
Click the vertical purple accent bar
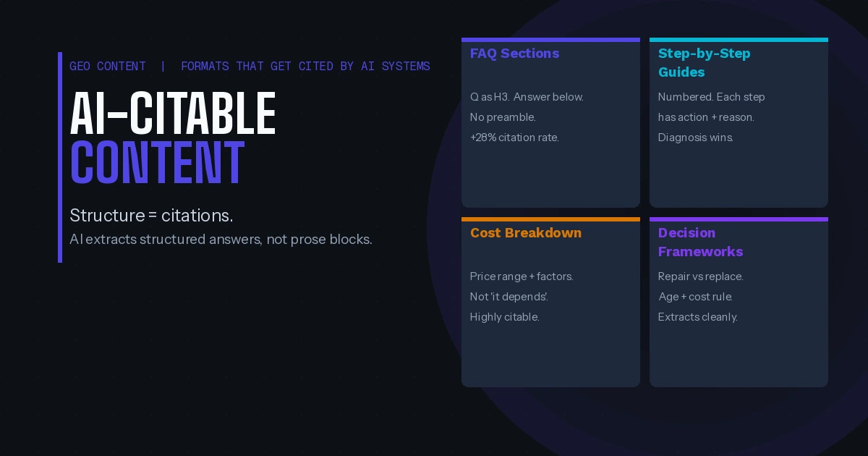point(60,157)
